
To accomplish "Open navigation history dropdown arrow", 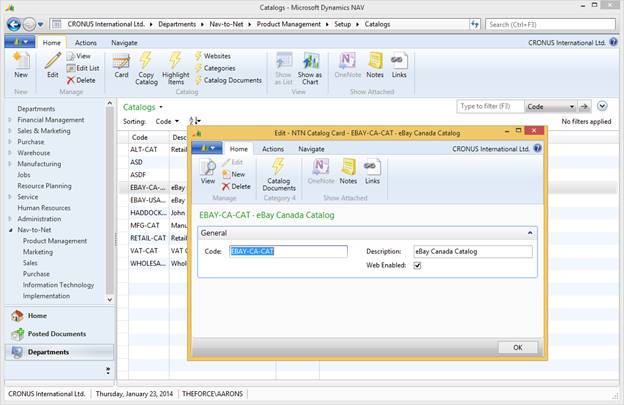I will pos(41,25).
